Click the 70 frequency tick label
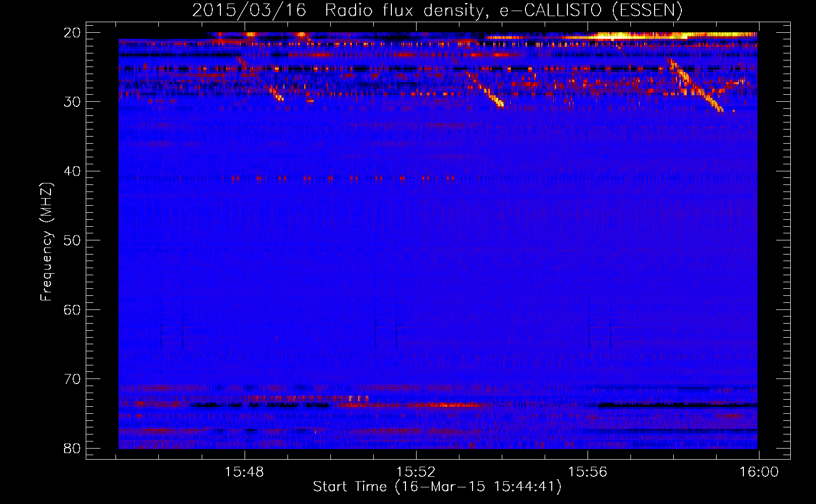 pos(72,379)
